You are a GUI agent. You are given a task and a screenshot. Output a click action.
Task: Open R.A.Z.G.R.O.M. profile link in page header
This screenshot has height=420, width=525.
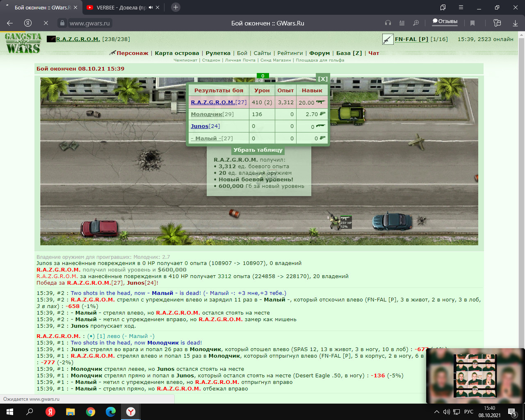pyautogui.click(x=78, y=39)
